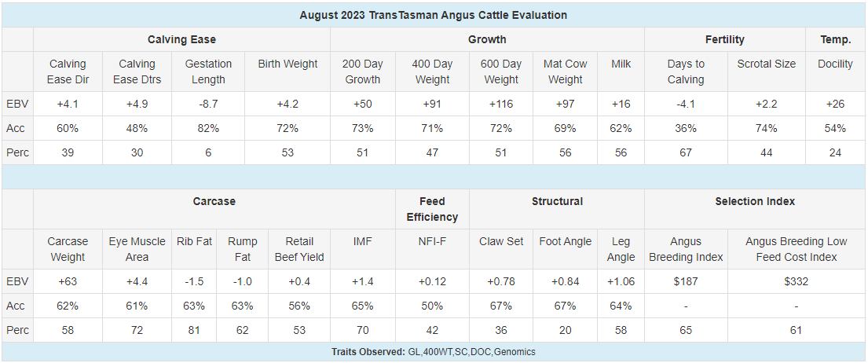Select the 200 Day Growth header
Viewport: 868px width, 363px height.
[x=362, y=71]
